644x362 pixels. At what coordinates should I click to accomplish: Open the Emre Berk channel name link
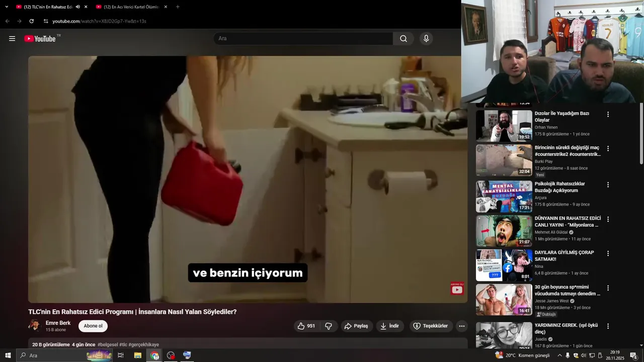58,323
